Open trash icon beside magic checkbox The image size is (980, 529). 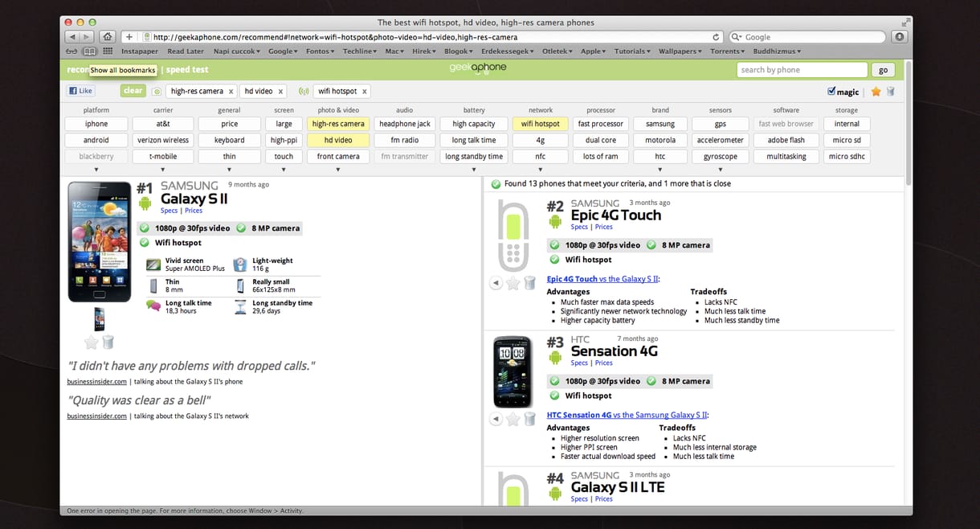click(890, 92)
